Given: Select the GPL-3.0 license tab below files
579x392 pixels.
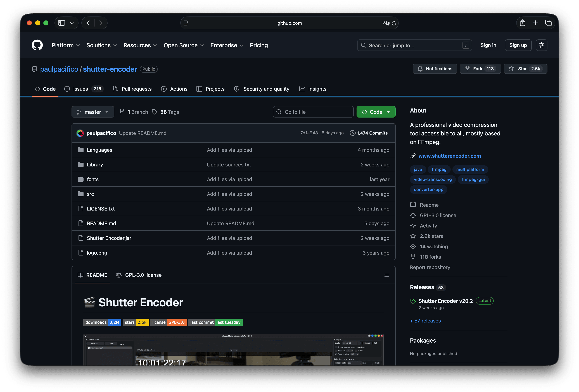Looking at the screenshot, I should [x=139, y=275].
